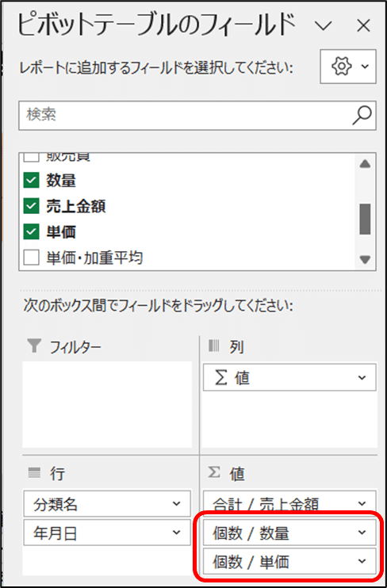Check the 単価・加重平均 field checkbox
This screenshot has height=588, width=387.
tap(31, 258)
